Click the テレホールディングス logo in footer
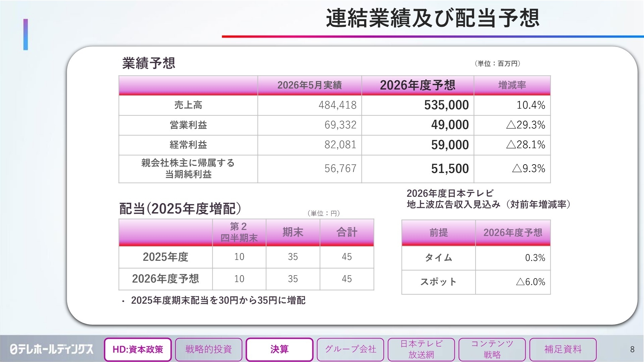This screenshot has width=644, height=362. point(51,349)
